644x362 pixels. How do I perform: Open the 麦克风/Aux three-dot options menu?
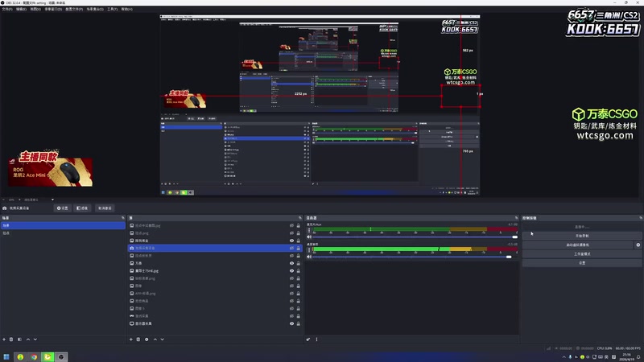[x=309, y=230]
